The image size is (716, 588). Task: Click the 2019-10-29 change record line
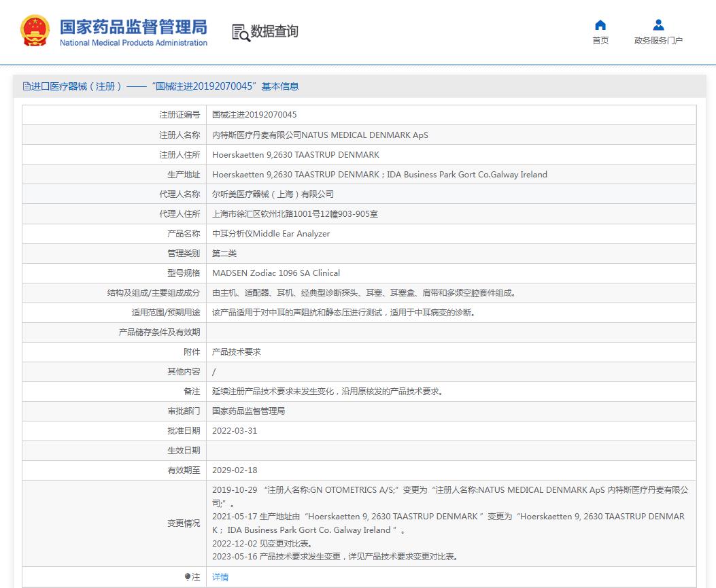(x=450, y=496)
